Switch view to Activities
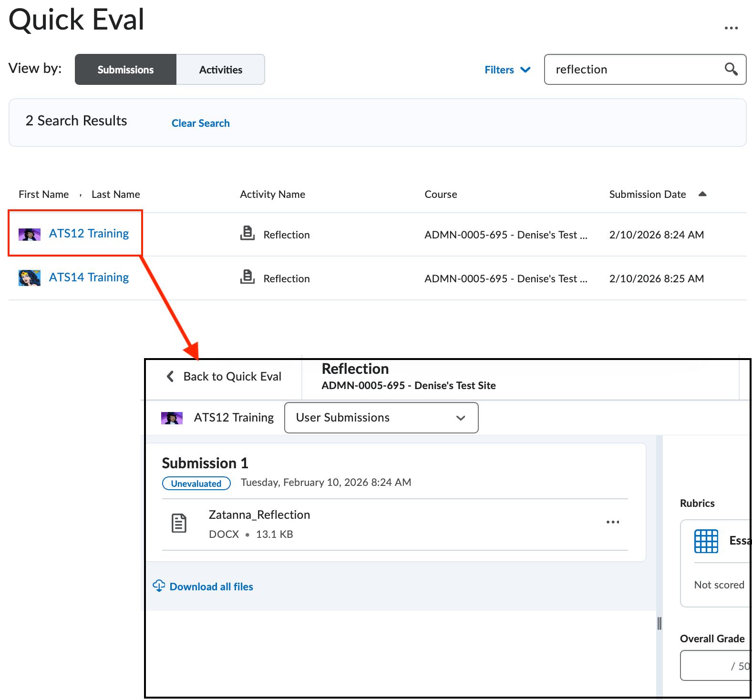The height and width of the screenshot is (700, 752). click(x=220, y=70)
